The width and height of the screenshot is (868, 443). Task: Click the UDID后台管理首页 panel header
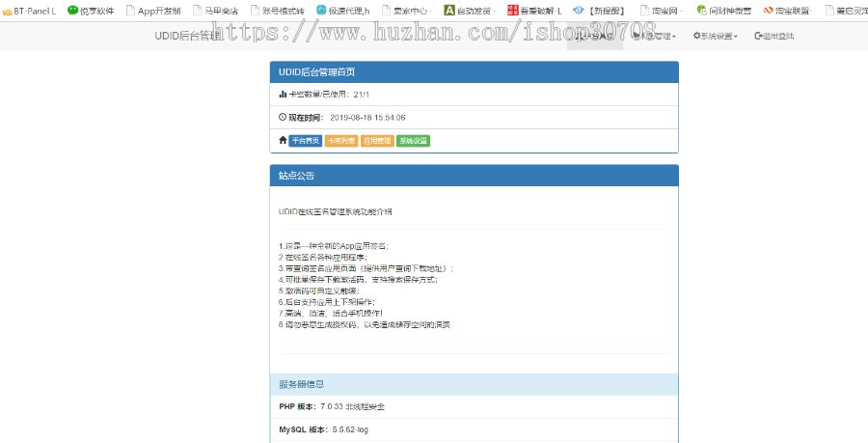475,72
